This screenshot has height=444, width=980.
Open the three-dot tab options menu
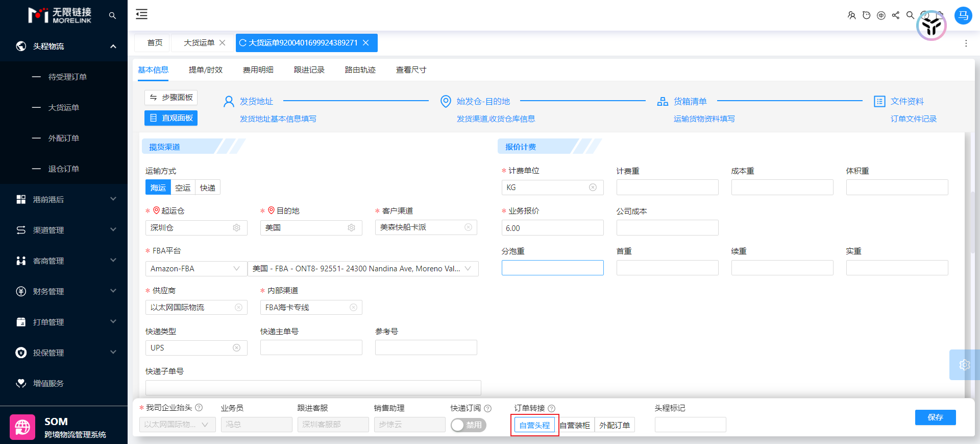pyautogui.click(x=966, y=43)
